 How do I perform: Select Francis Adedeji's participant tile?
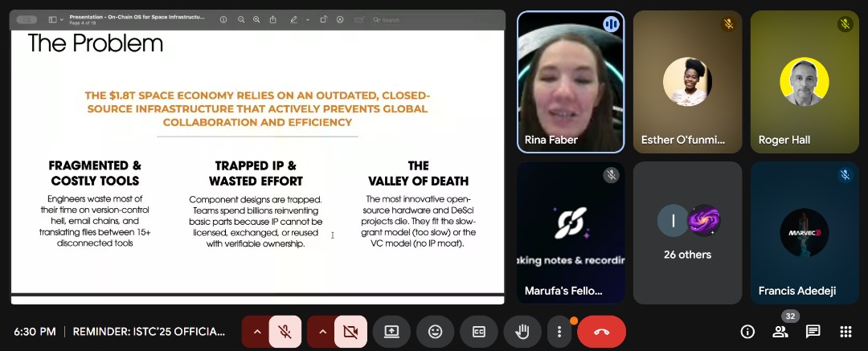[805, 232]
